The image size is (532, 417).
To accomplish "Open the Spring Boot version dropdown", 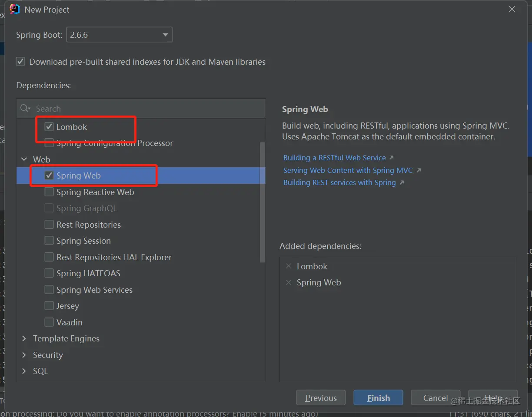I will (120, 35).
